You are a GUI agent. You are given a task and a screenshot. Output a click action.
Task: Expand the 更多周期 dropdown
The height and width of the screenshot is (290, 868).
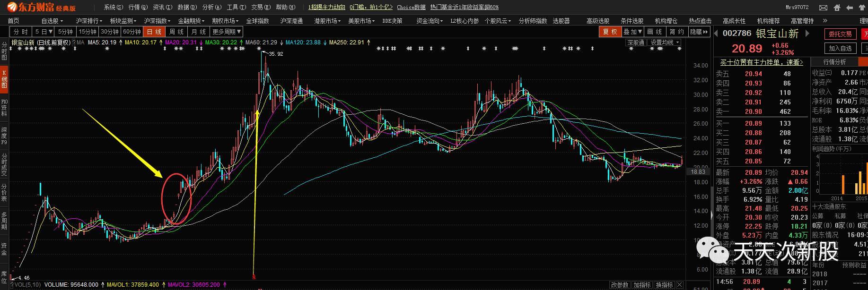point(227,32)
